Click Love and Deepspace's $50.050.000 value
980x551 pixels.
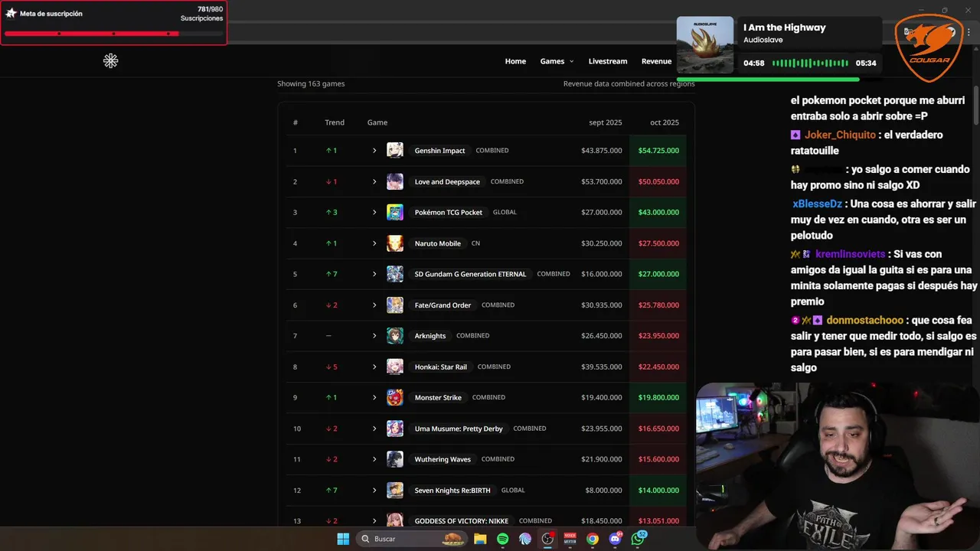click(658, 181)
